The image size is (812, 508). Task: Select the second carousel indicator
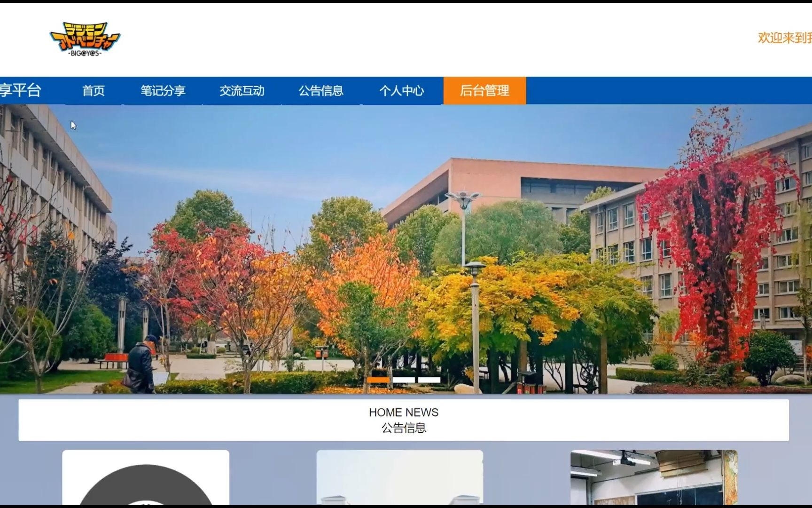click(404, 380)
